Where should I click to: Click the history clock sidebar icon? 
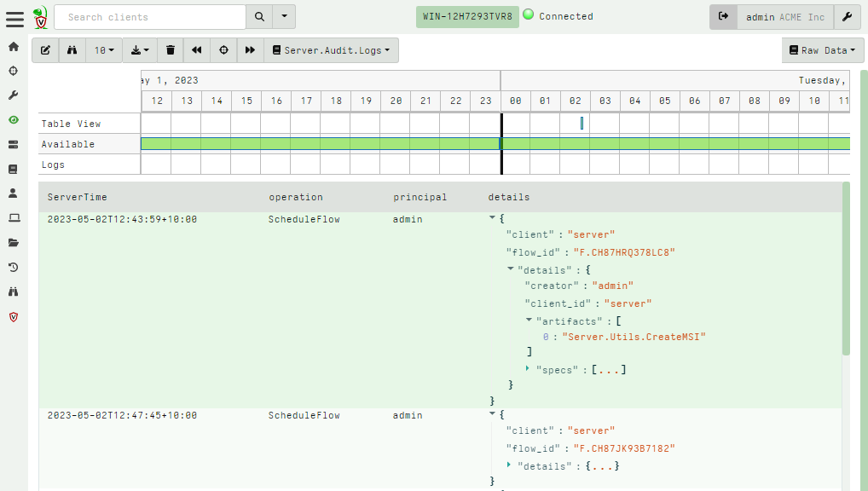coord(14,268)
